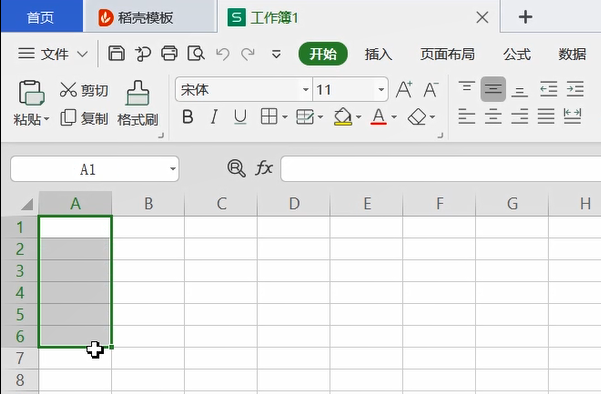
Task: Open the font size 11 dropdown
Action: tap(381, 90)
